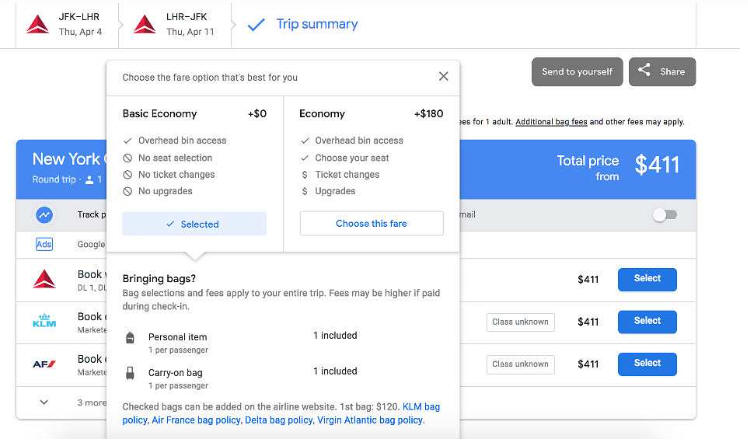The width and height of the screenshot is (748, 441).
Task: Click the Delta logo for LHR–JFK
Action: pyautogui.click(x=145, y=24)
